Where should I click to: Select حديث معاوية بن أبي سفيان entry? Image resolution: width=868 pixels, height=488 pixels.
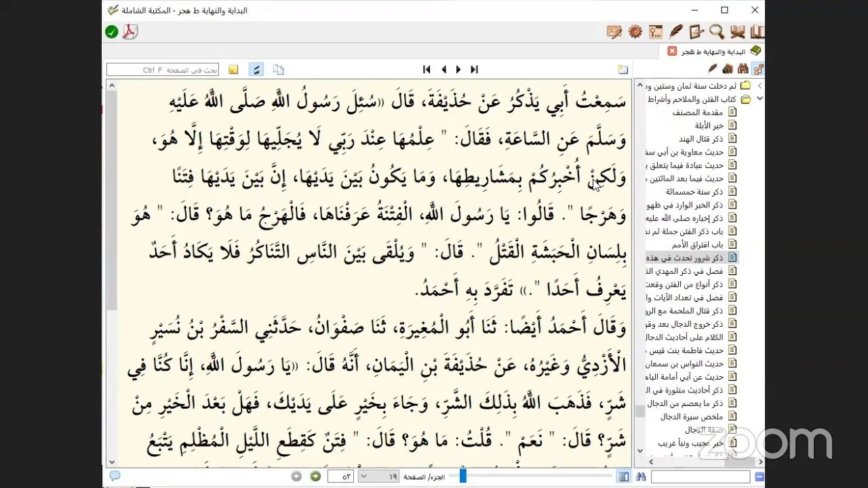click(x=685, y=152)
